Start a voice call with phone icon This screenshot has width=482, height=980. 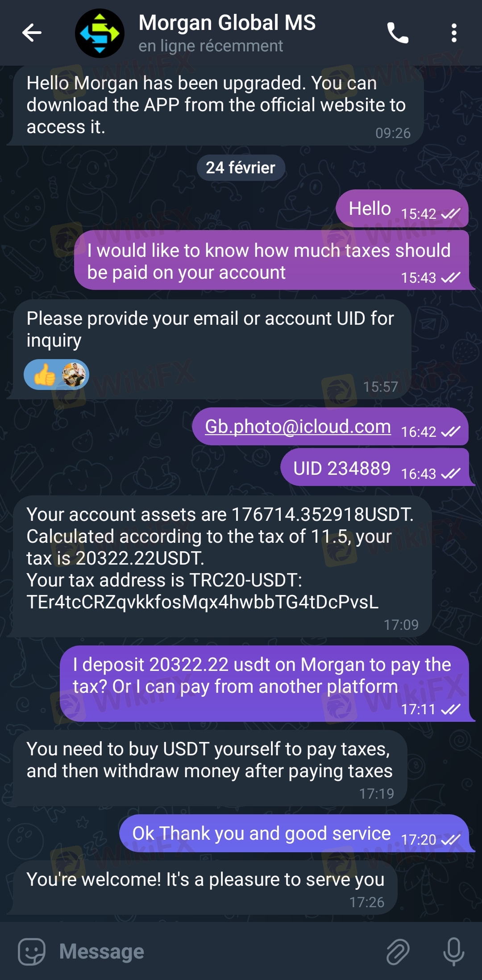point(397,33)
